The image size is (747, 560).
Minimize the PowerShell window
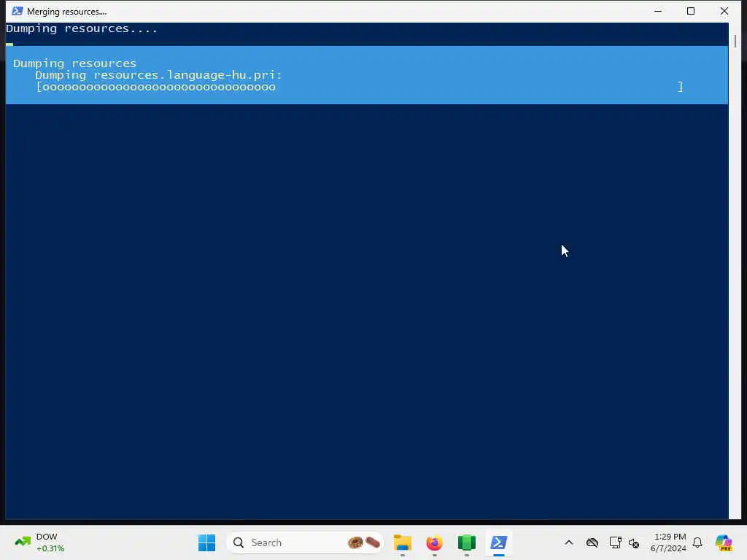click(658, 11)
